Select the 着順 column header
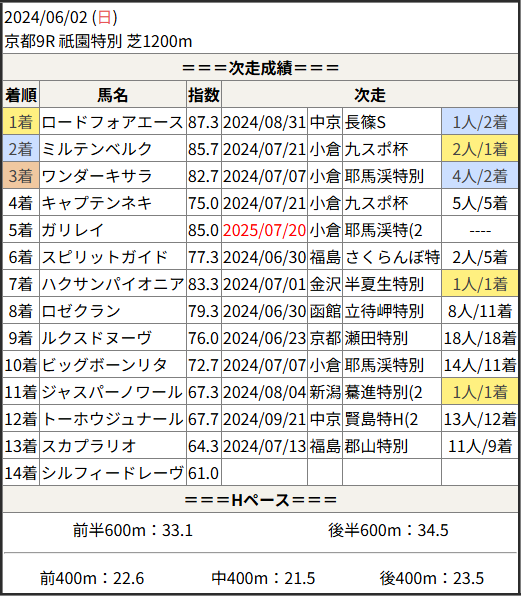The height and width of the screenshot is (596, 521). 21,95
